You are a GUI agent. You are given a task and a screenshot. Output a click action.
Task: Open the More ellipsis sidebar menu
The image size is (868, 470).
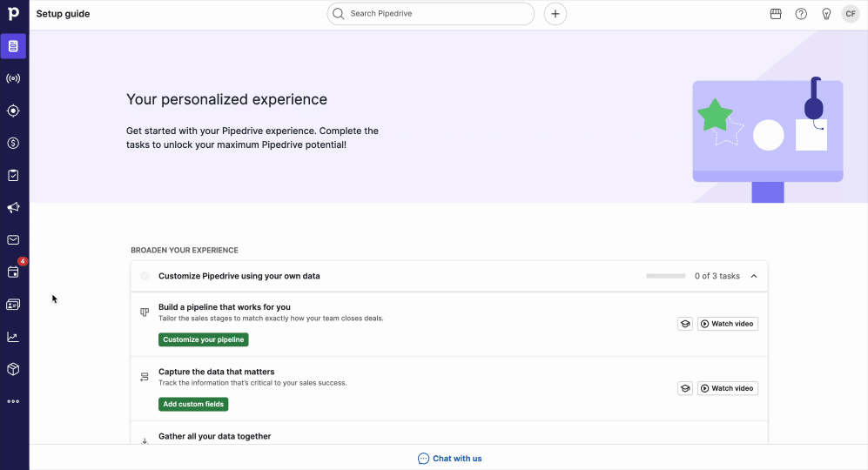pyautogui.click(x=13, y=401)
